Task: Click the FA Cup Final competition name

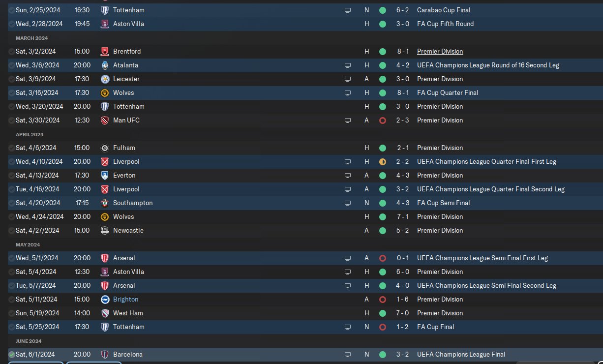Action: point(435,327)
